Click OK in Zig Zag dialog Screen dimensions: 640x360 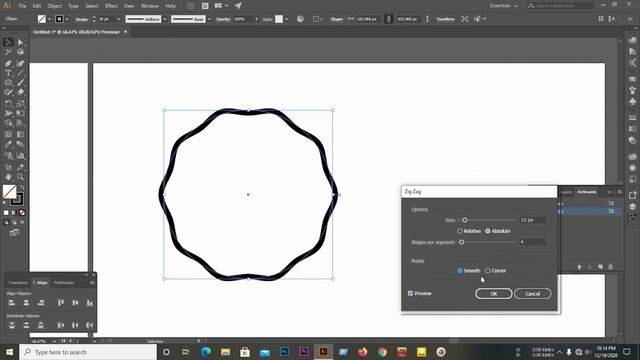[x=493, y=294]
